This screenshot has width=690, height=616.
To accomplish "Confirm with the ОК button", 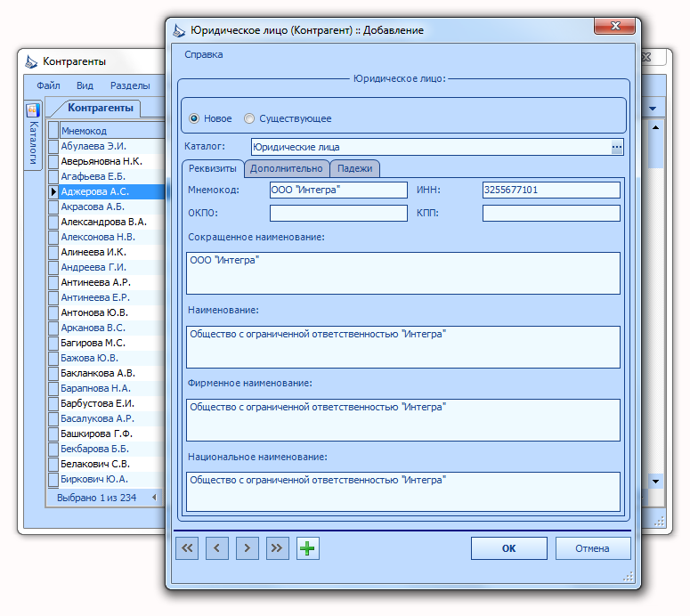I will 509,548.
